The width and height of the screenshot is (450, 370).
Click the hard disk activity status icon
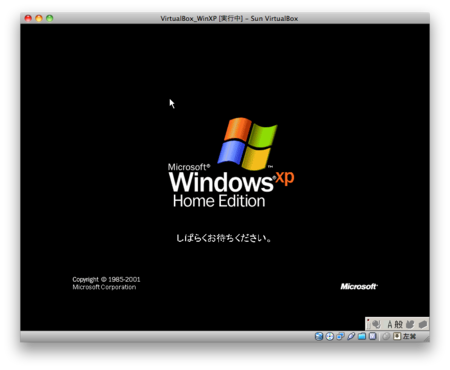pos(319,336)
